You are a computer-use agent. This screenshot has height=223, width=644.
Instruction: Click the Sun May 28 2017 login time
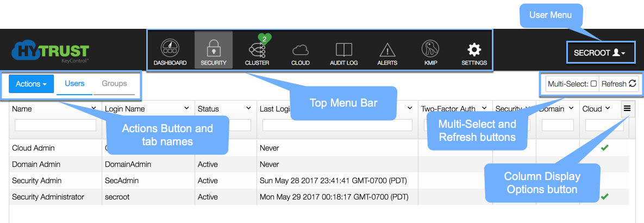tap(334, 180)
